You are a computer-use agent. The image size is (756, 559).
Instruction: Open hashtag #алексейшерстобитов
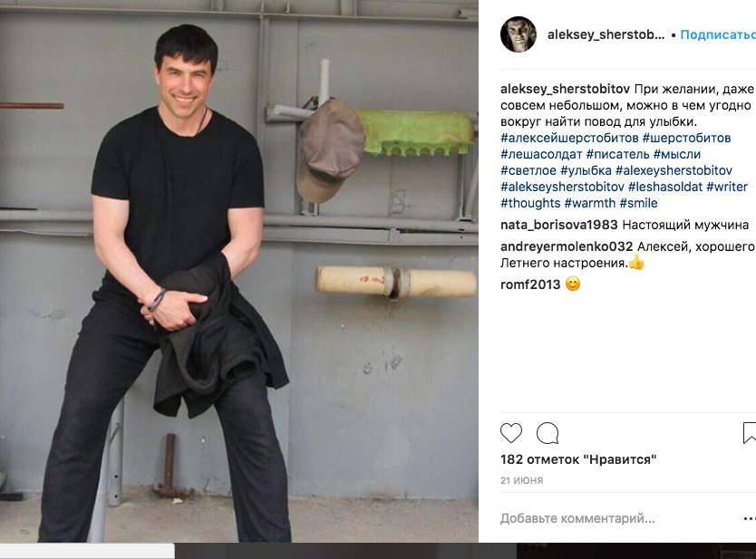pos(569,138)
